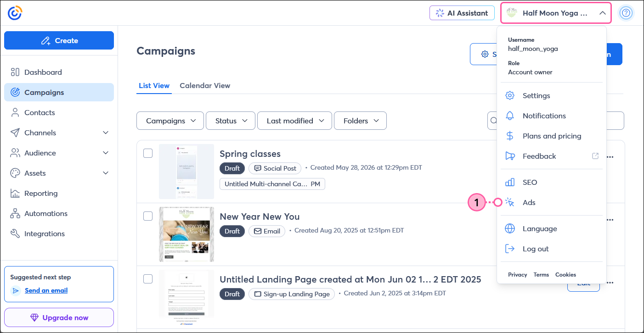Click the Reporting chart icon
The height and width of the screenshot is (333, 644).
15,193
